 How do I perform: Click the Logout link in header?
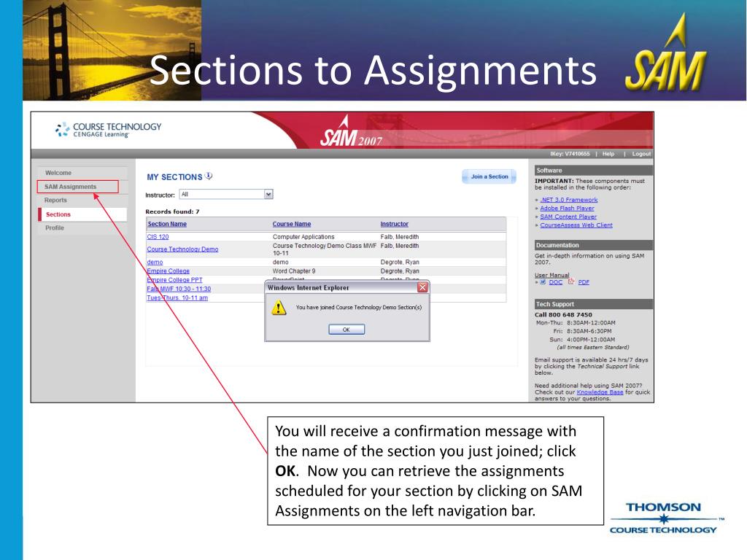[641, 154]
